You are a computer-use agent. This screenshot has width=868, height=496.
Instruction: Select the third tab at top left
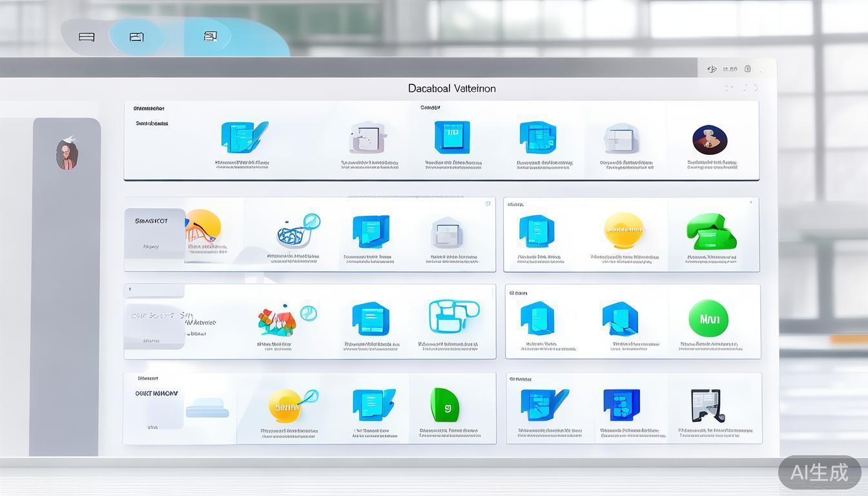[x=210, y=36]
